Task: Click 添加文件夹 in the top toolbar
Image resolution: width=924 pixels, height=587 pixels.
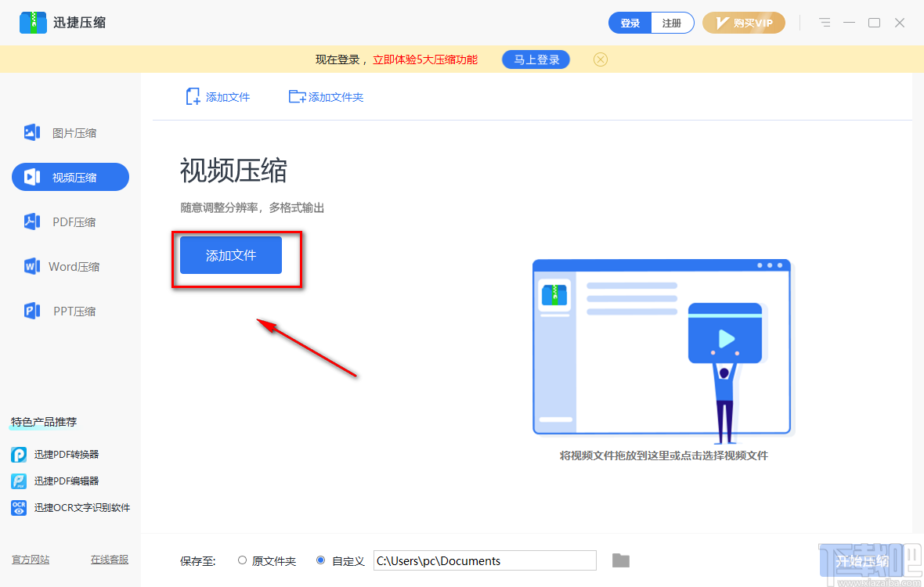Action: point(326,96)
